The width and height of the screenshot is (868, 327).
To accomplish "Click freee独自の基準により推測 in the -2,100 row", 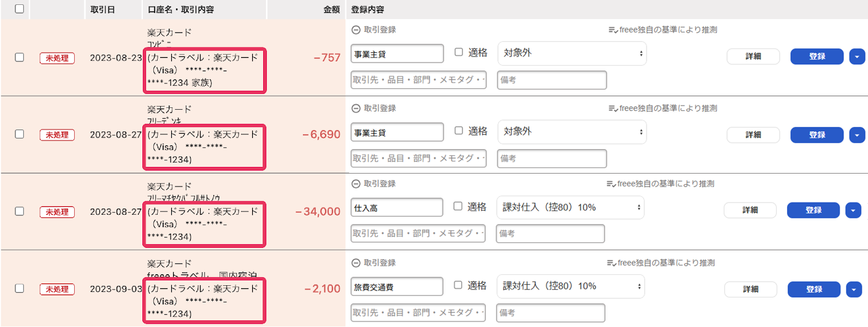I will coord(661,263).
